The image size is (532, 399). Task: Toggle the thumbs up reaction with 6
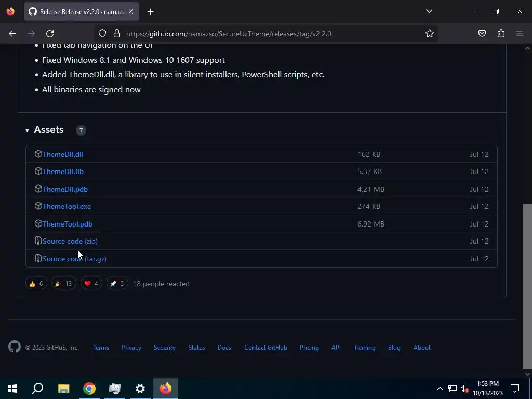click(36, 283)
